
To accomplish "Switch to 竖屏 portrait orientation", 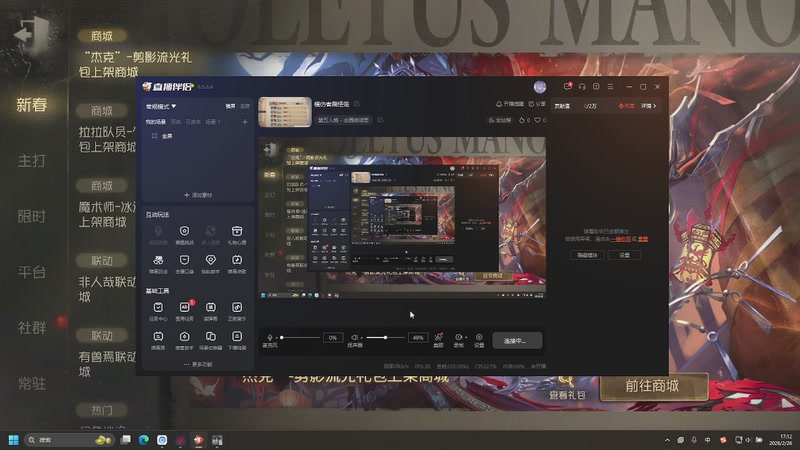I will click(245, 106).
